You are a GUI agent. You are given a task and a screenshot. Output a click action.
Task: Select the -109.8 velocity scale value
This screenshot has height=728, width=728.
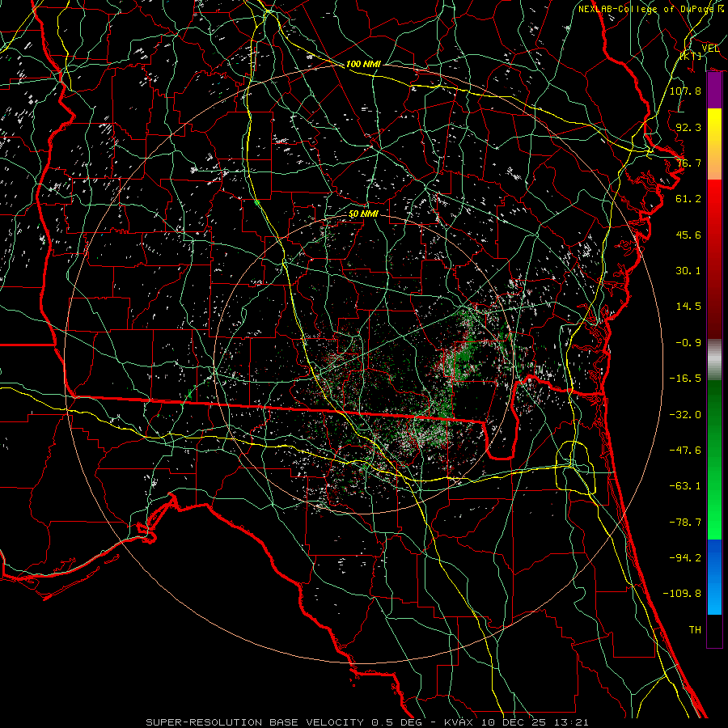coord(682,594)
